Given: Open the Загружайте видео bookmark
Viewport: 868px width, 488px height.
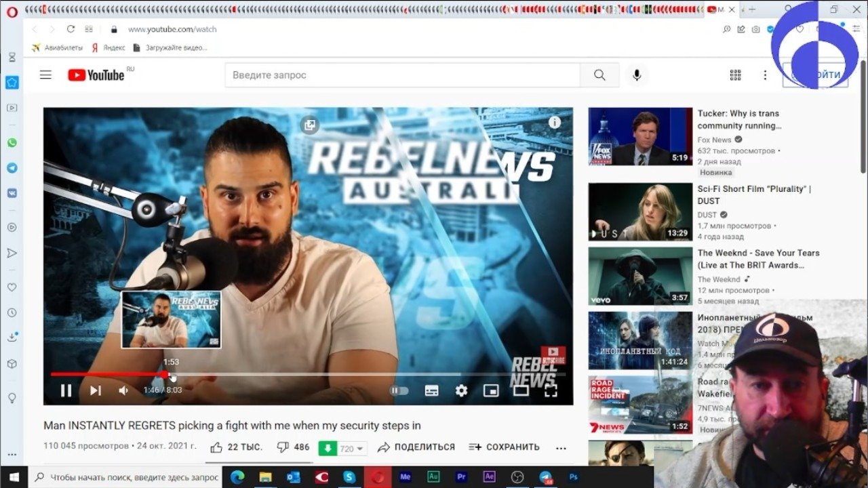Looking at the screenshot, I should click(x=170, y=48).
